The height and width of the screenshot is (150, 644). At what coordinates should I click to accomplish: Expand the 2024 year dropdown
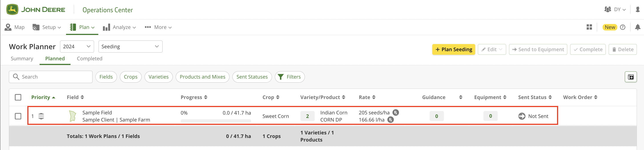[x=77, y=47]
